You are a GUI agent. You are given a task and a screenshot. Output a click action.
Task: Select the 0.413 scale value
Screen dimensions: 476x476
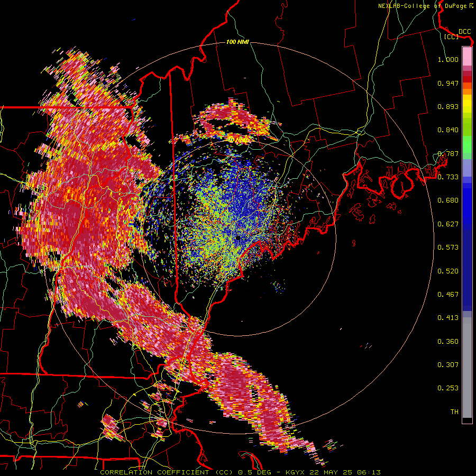coord(448,318)
